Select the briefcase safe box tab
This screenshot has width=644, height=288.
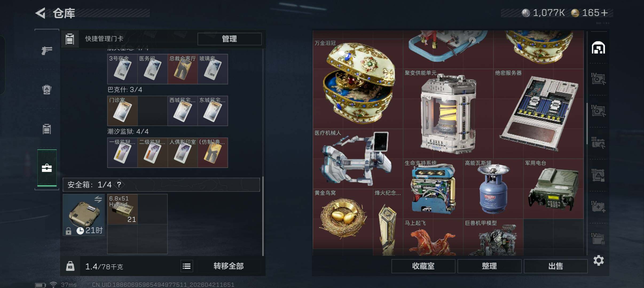click(47, 168)
